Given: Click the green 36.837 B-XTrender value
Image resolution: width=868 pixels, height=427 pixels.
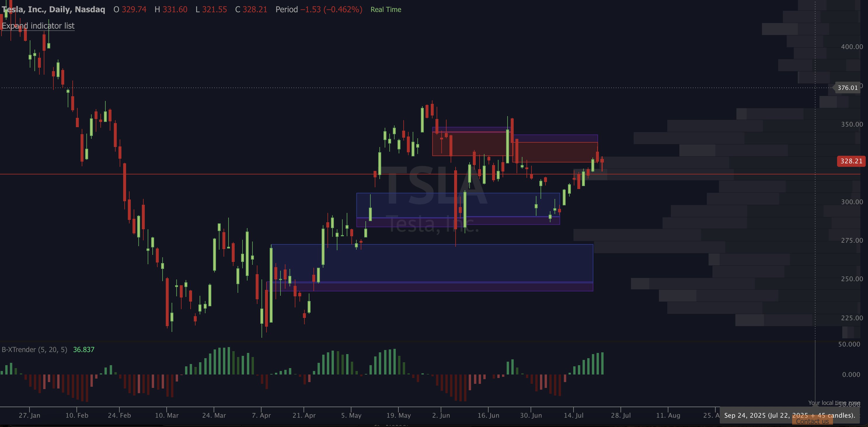Looking at the screenshot, I should pyautogui.click(x=83, y=349).
